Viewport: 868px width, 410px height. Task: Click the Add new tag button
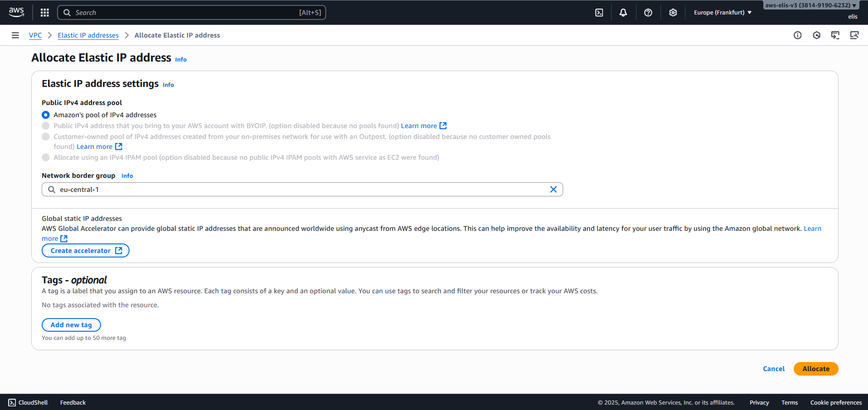click(71, 325)
